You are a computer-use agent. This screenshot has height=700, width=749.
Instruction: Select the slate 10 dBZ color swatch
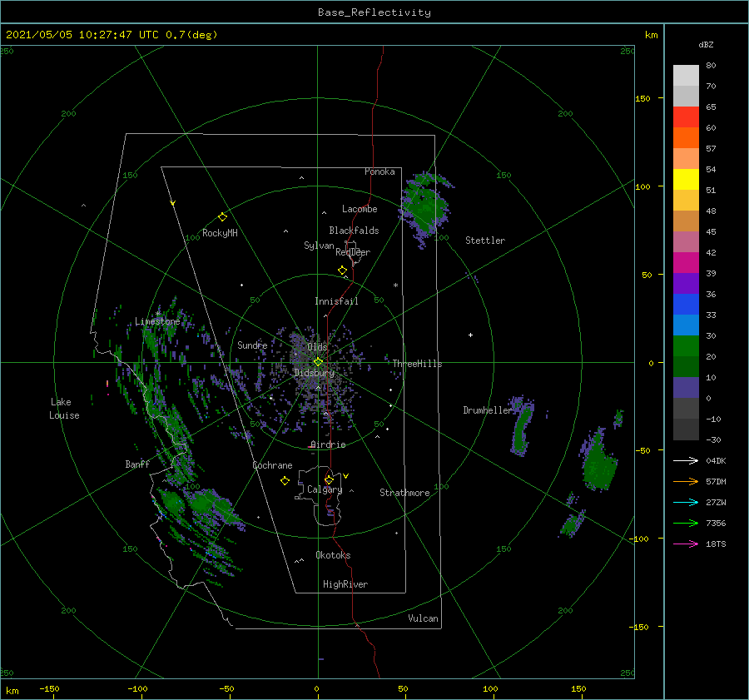[686, 388]
